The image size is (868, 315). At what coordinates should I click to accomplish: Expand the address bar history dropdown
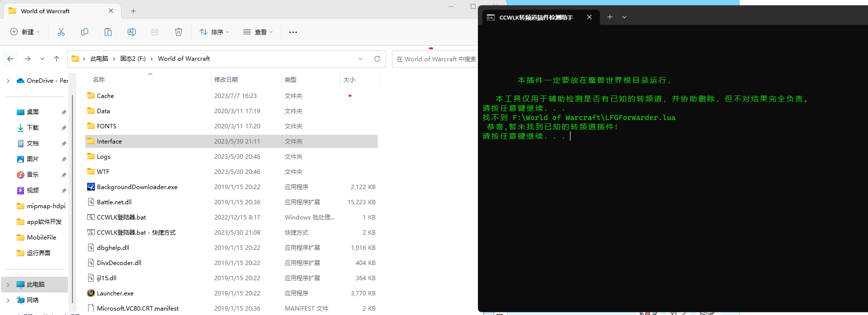361,59
